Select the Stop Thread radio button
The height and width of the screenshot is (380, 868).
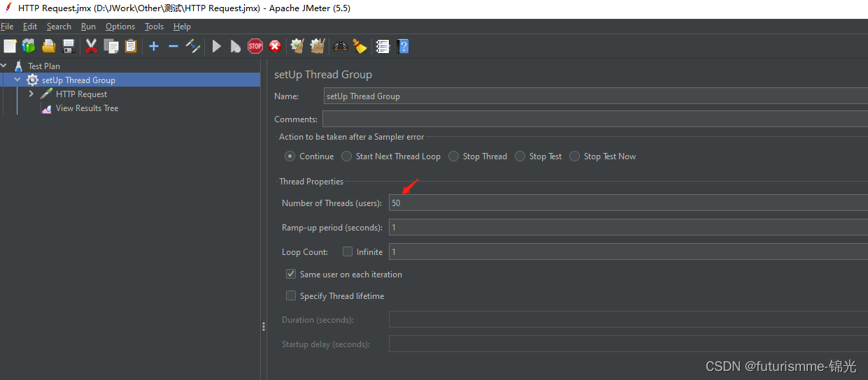[454, 156]
